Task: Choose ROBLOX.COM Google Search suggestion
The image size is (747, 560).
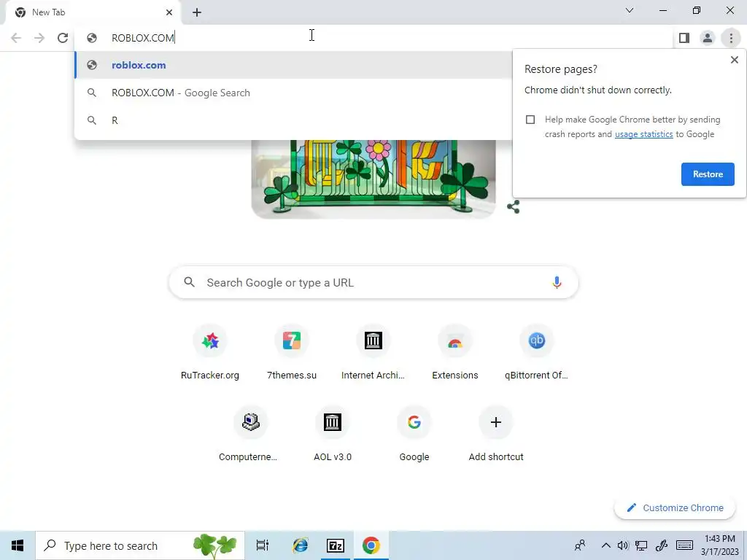Action: click(x=293, y=93)
